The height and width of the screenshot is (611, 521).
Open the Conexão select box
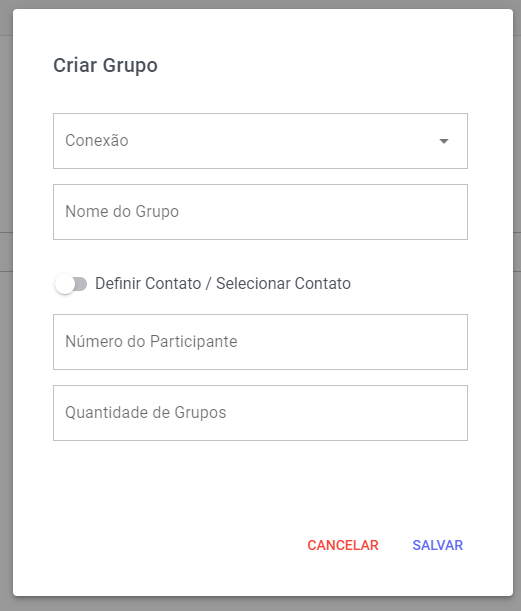(260, 141)
